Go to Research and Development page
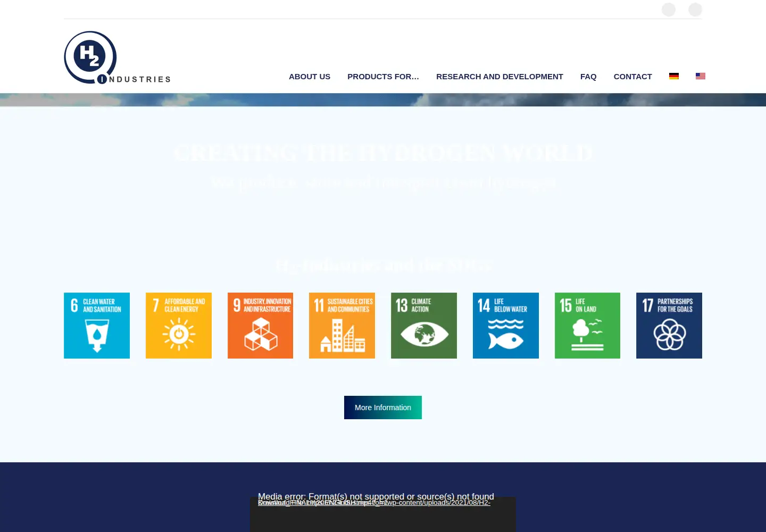Viewport: 766px width, 532px height. coord(499,77)
